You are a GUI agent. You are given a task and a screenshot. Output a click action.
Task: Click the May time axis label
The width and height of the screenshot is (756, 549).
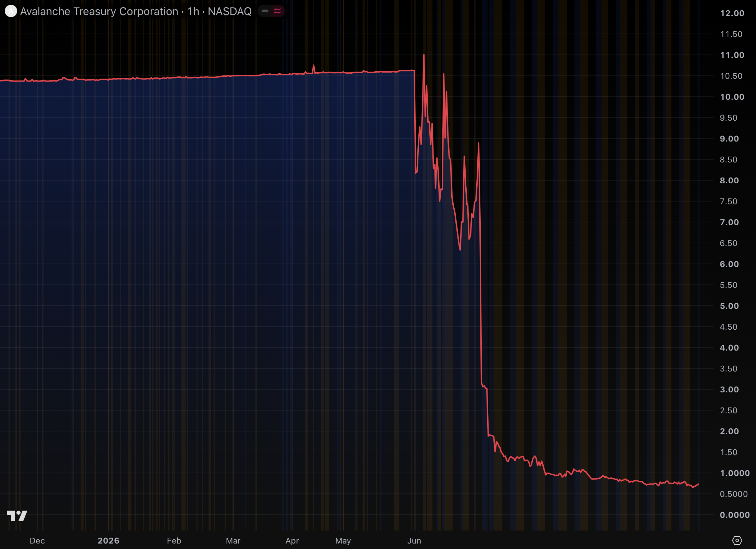(x=343, y=541)
